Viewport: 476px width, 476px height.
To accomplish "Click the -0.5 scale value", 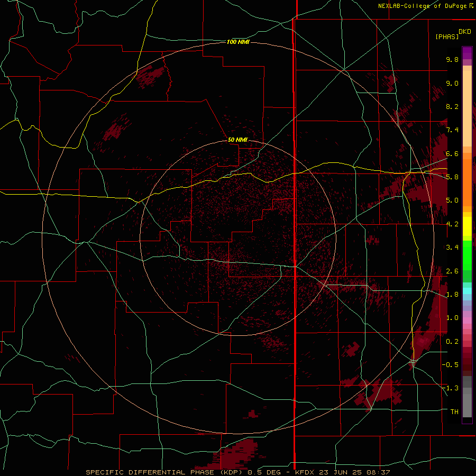I will tap(450, 365).
